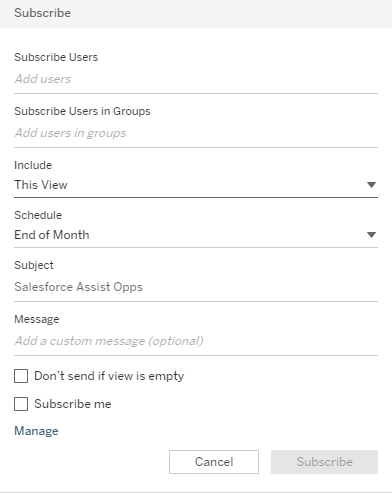
Task: Open the This View include dropdown
Action: [x=196, y=185]
